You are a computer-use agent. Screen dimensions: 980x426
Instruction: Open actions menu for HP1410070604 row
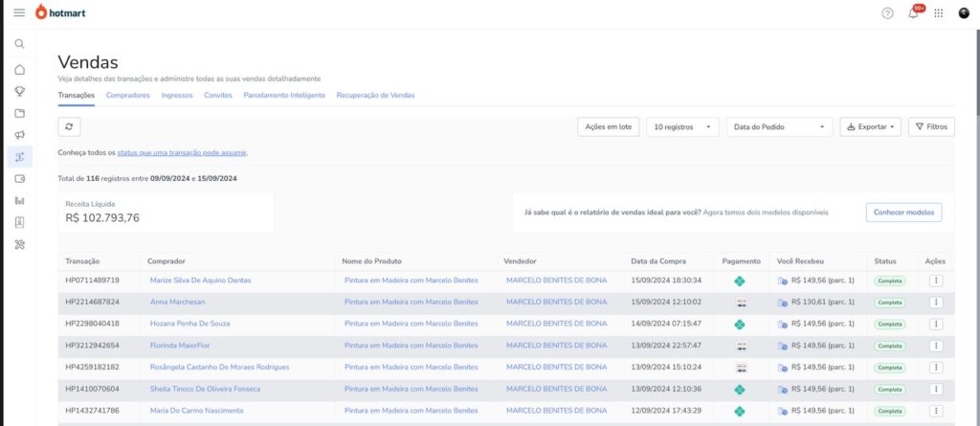pyautogui.click(x=936, y=389)
